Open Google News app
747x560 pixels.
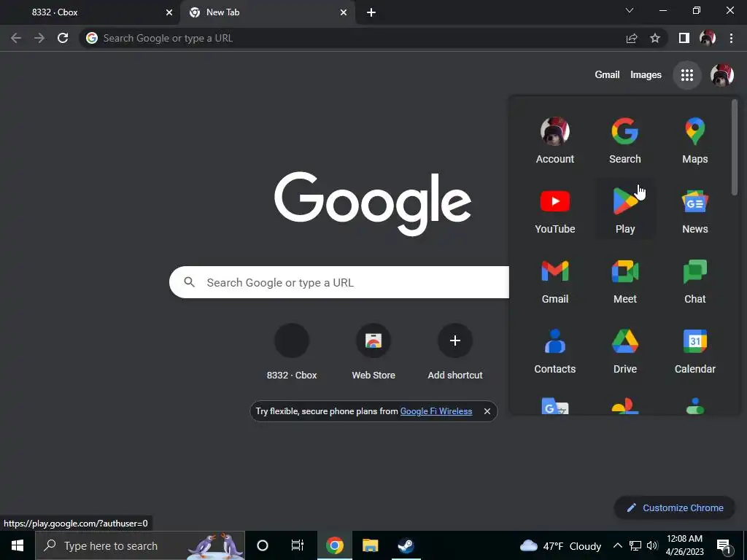click(x=694, y=211)
